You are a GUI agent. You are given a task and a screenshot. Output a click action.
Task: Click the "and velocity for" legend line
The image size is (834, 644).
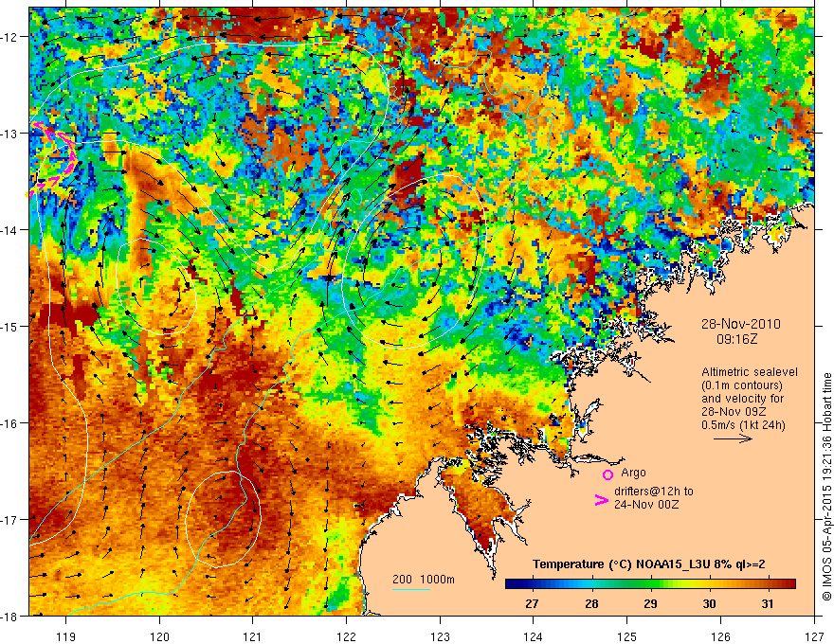742,399
